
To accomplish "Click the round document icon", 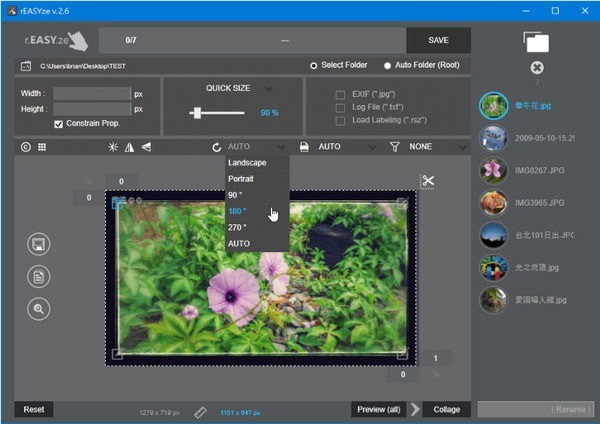I will [x=40, y=277].
